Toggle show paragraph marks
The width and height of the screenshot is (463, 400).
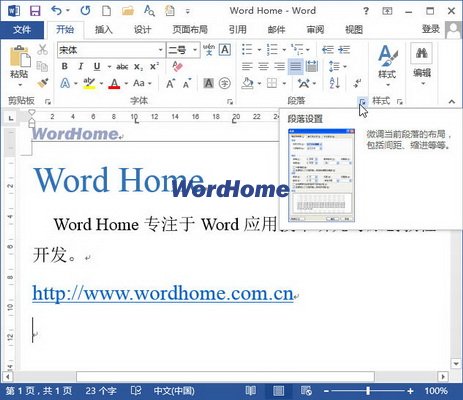(x=358, y=83)
